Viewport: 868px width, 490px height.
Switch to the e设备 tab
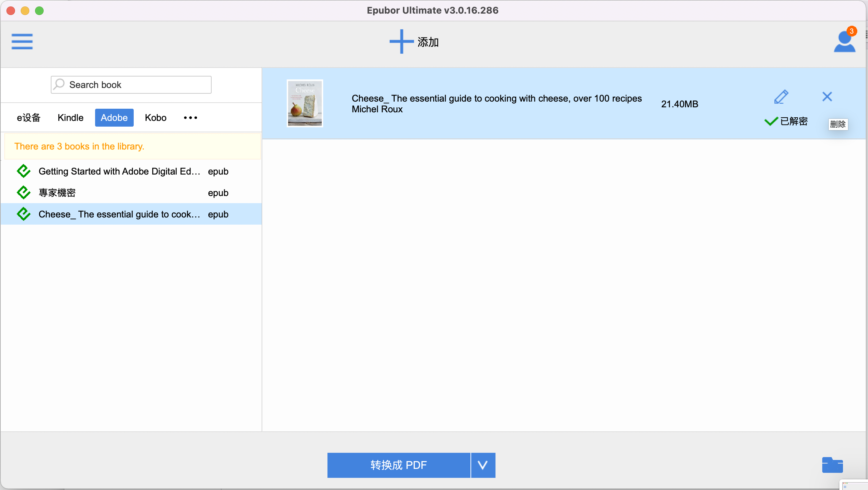click(29, 118)
